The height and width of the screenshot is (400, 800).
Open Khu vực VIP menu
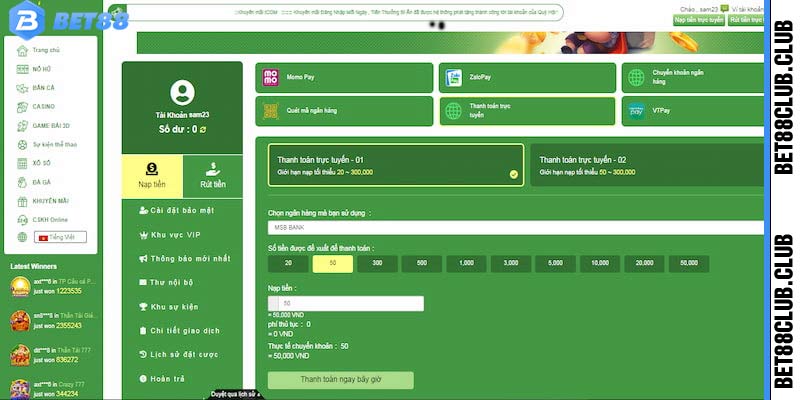click(x=170, y=235)
